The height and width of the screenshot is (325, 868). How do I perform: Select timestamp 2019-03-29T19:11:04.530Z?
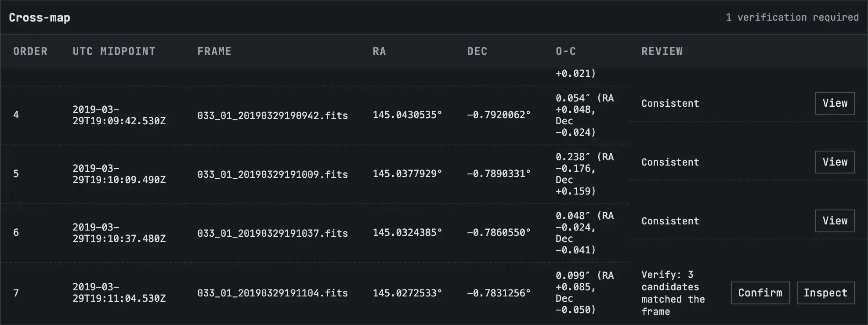click(119, 292)
